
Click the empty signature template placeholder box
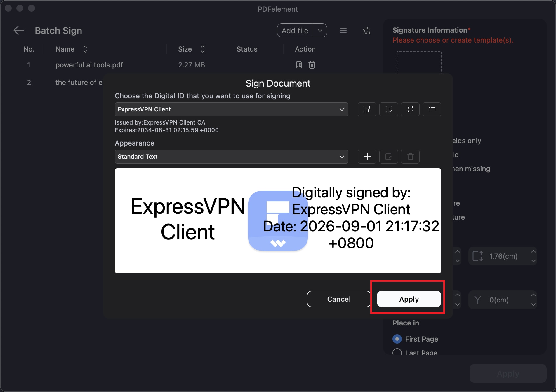pyautogui.click(x=419, y=62)
